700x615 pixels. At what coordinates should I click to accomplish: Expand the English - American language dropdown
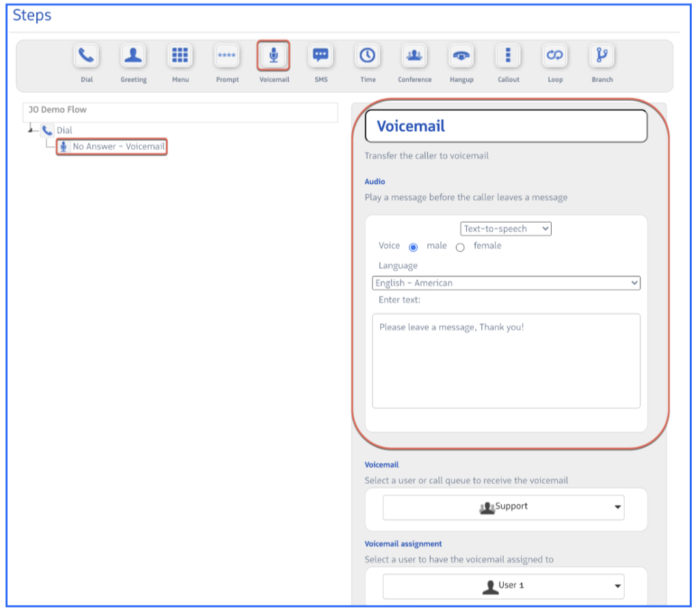(x=506, y=283)
